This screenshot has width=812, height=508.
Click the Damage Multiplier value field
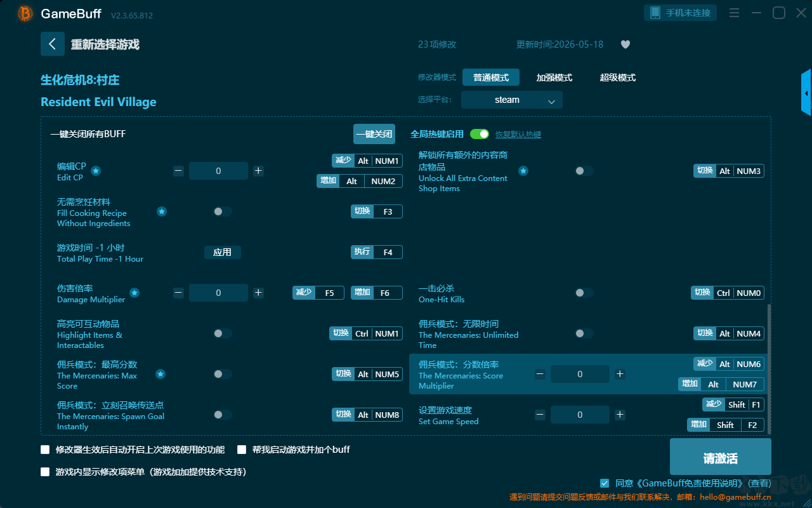[218, 293]
